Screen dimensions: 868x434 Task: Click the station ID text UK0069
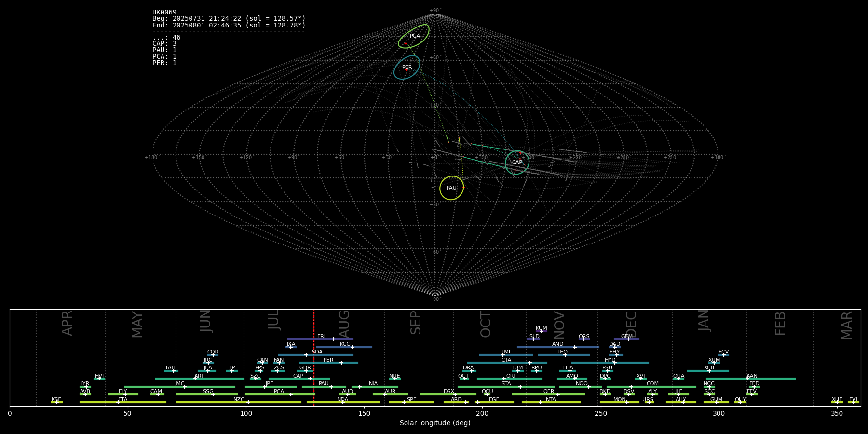point(164,13)
